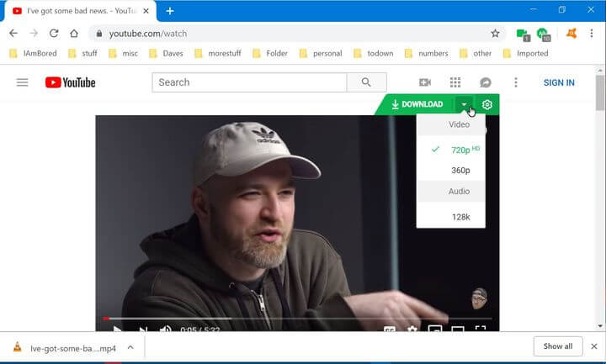Open the Daves bookmarks folder
Viewport: 606px width, 364px height.
(166, 53)
